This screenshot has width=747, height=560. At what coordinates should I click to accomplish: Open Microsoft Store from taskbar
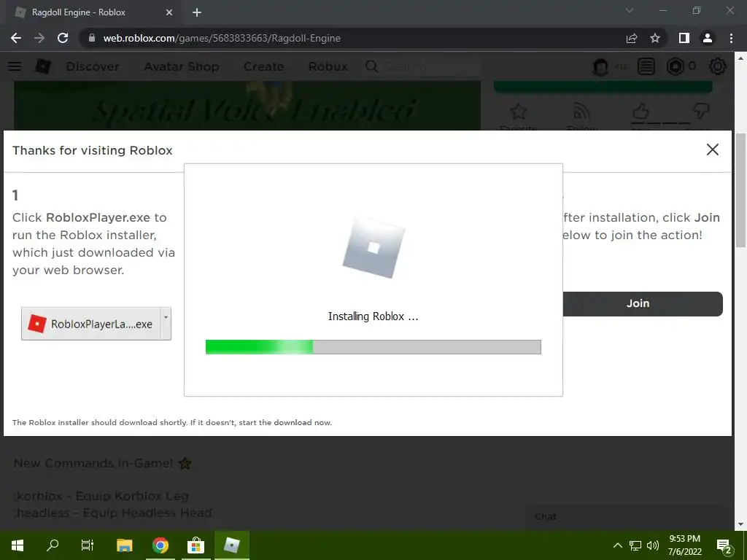196,545
